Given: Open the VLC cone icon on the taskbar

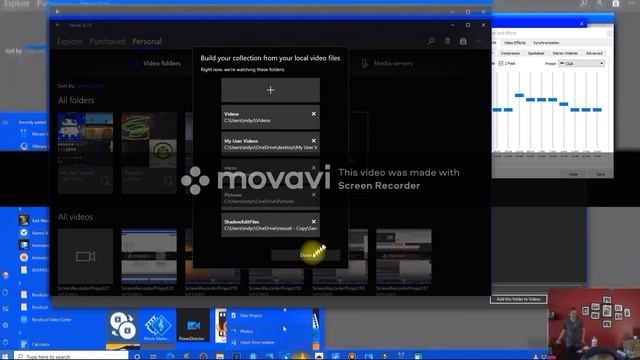Looking at the screenshot, I should pos(302,356).
